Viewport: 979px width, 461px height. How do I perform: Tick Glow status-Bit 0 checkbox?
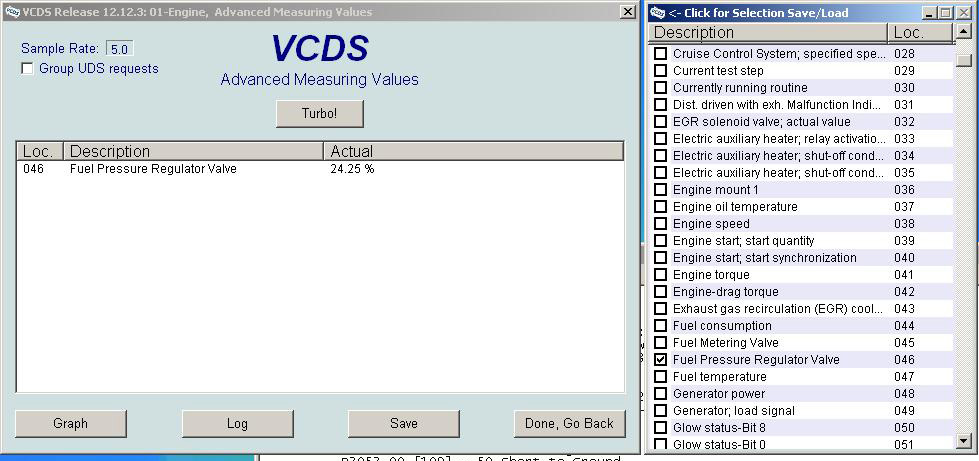[660, 445]
